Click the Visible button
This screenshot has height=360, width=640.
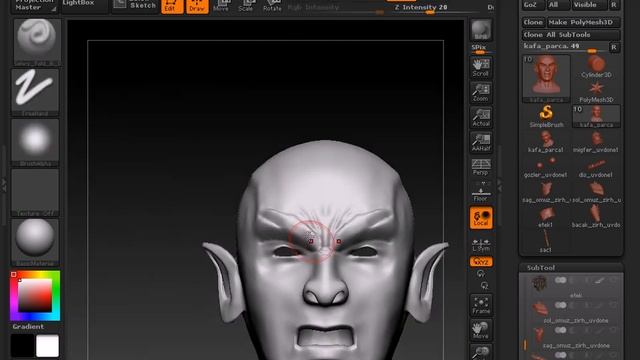tap(589, 5)
